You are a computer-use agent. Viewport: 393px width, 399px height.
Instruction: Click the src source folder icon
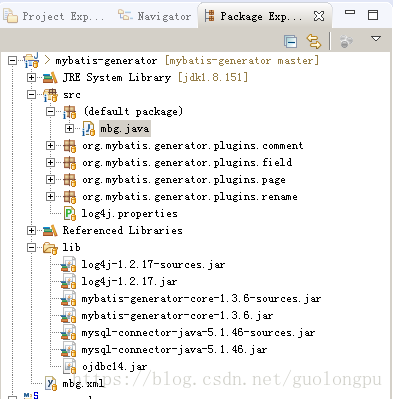(x=50, y=95)
